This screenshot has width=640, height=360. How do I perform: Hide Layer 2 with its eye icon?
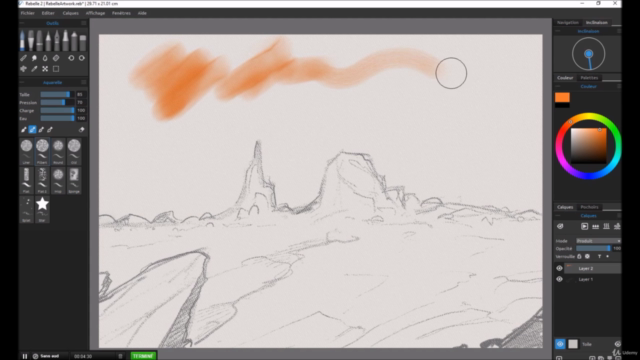pyautogui.click(x=559, y=268)
